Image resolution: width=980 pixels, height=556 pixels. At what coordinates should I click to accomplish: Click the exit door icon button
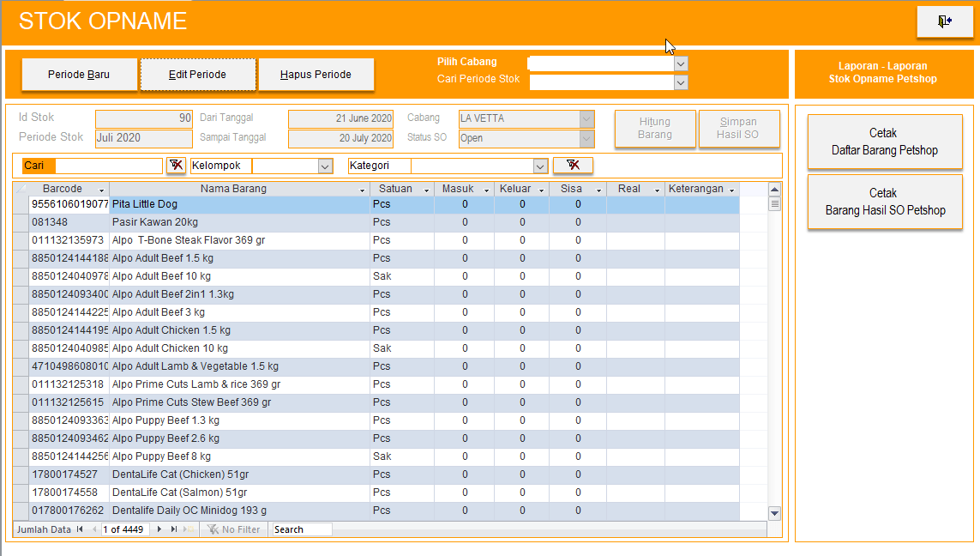click(x=944, y=22)
